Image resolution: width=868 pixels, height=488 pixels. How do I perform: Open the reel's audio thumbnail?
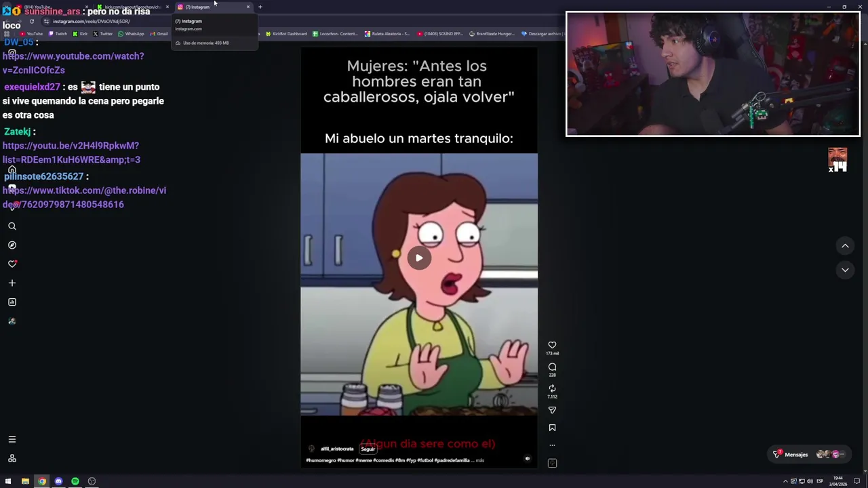pyautogui.click(x=552, y=463)
